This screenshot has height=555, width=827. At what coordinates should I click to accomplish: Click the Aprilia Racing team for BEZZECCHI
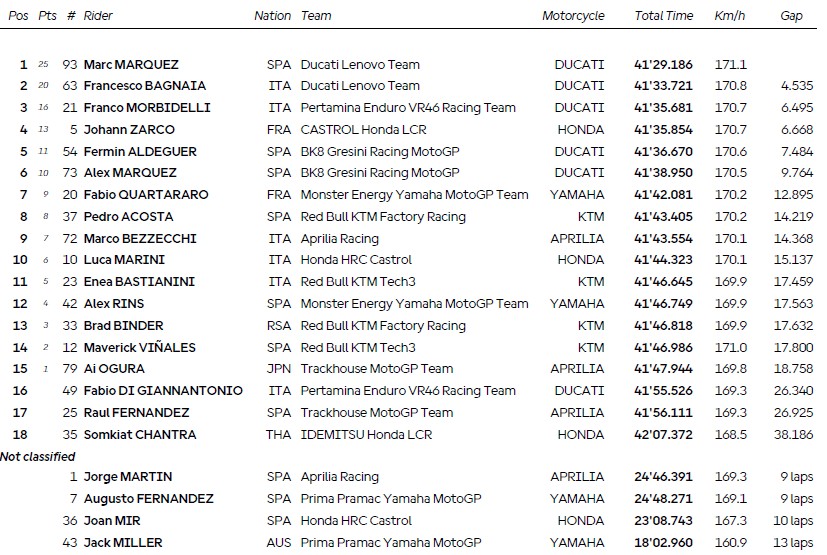(339, 239)
